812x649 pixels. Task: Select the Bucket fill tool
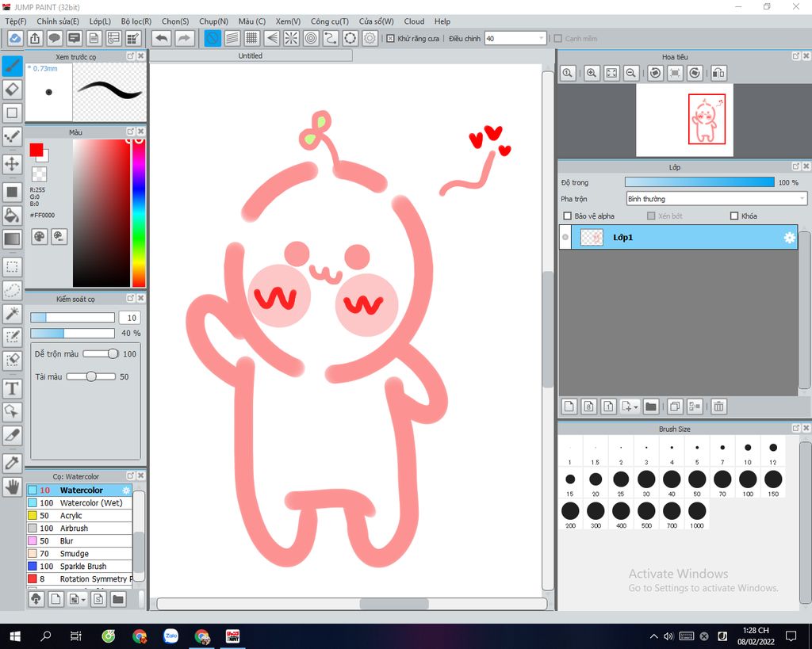pos(13,216)
